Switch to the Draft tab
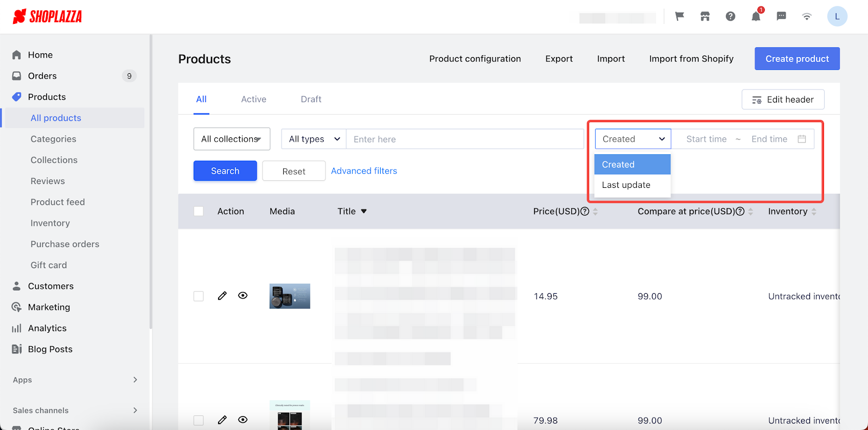This screenshot has height=430, width=868. (311, 99)
